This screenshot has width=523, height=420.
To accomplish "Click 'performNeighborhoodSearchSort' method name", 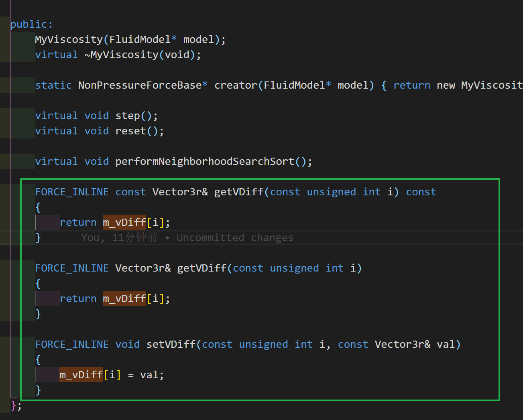I will coord(205,161).
